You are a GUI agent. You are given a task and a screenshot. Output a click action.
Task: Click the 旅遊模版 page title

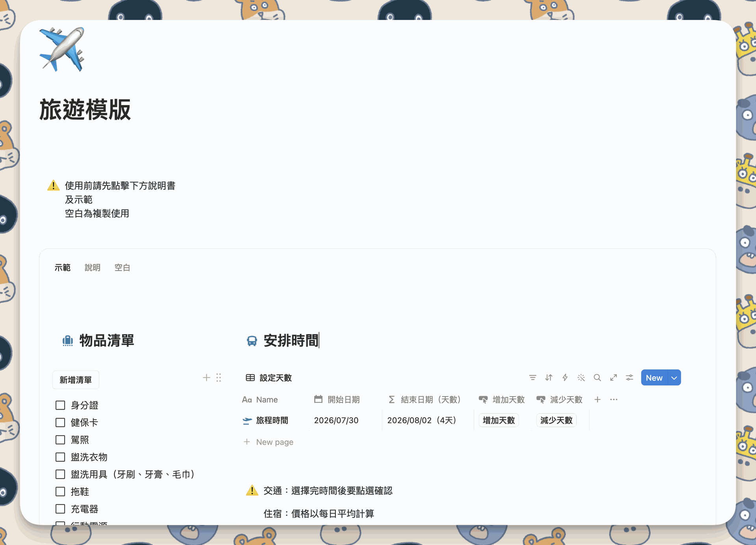[85, 109]
